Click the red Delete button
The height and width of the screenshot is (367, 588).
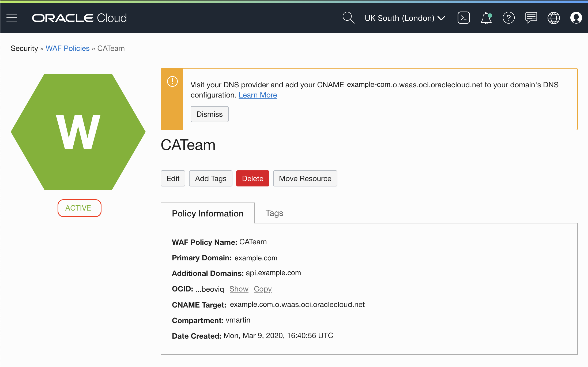pyautogui.click(x=252, y=178)
